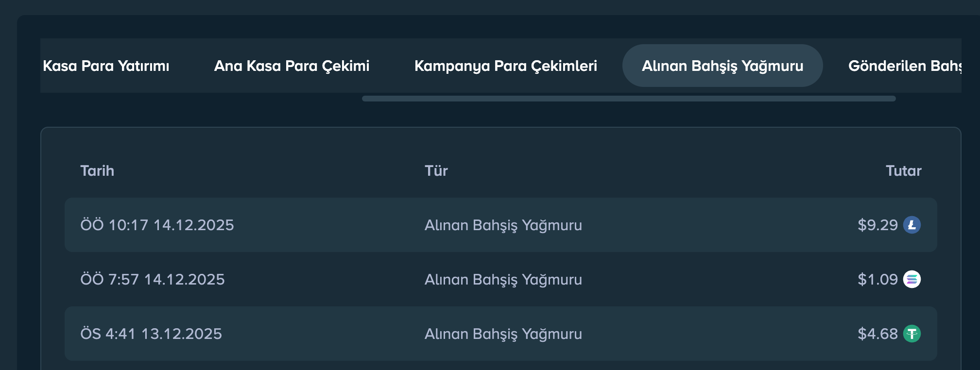Click the Tether icon beside $4.68
The image size is (980, 370).
click(911, 334)
